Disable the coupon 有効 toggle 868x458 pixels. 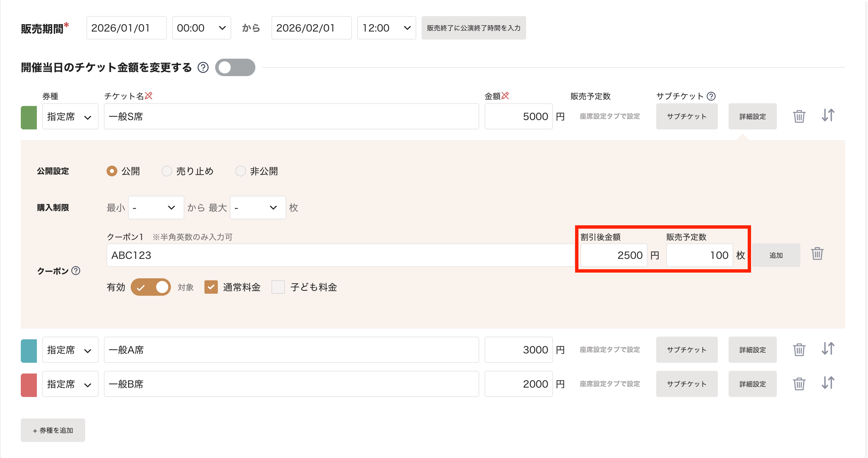click(150, 287)
